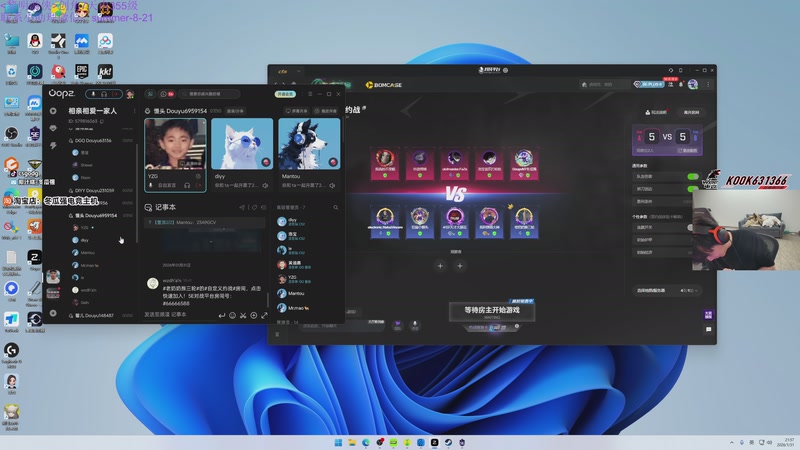Open Windows Start button in taskbar
Image resolution: width=800 pixels, height=450 pixels.
(x=338, y=442)
